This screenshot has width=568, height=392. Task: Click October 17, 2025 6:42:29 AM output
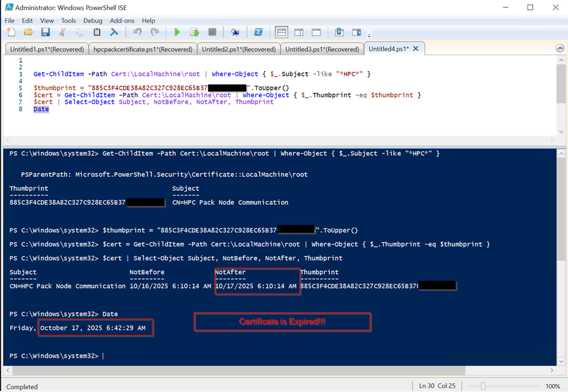point(92,328)
